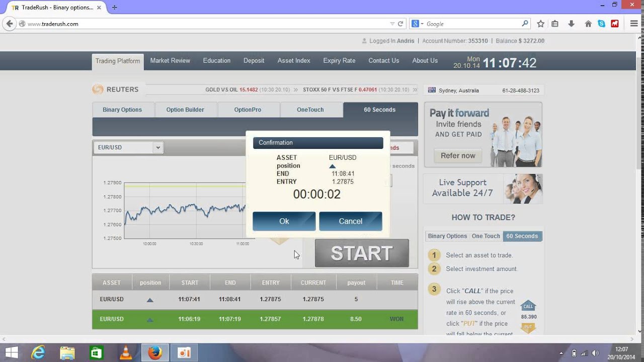Click the red extension icon in toolbar
Viewport: 644px width, 362px height.
click(615, 24)
